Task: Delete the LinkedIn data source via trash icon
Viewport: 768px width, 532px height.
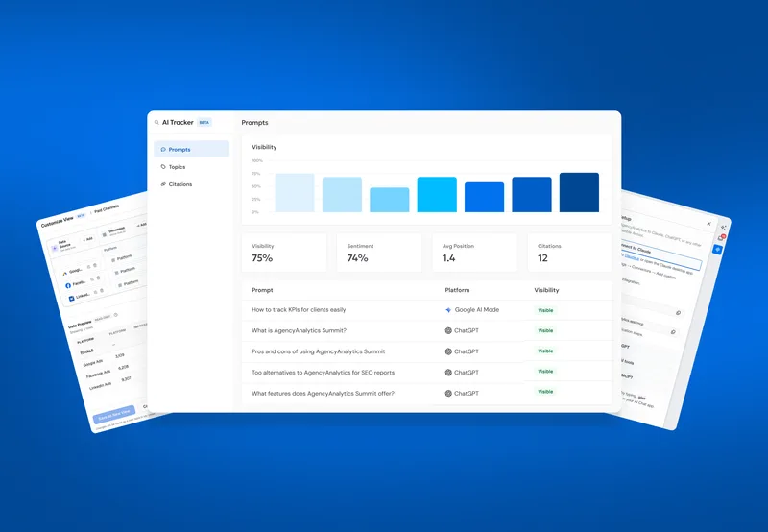Action: click(x=102, y=291)
